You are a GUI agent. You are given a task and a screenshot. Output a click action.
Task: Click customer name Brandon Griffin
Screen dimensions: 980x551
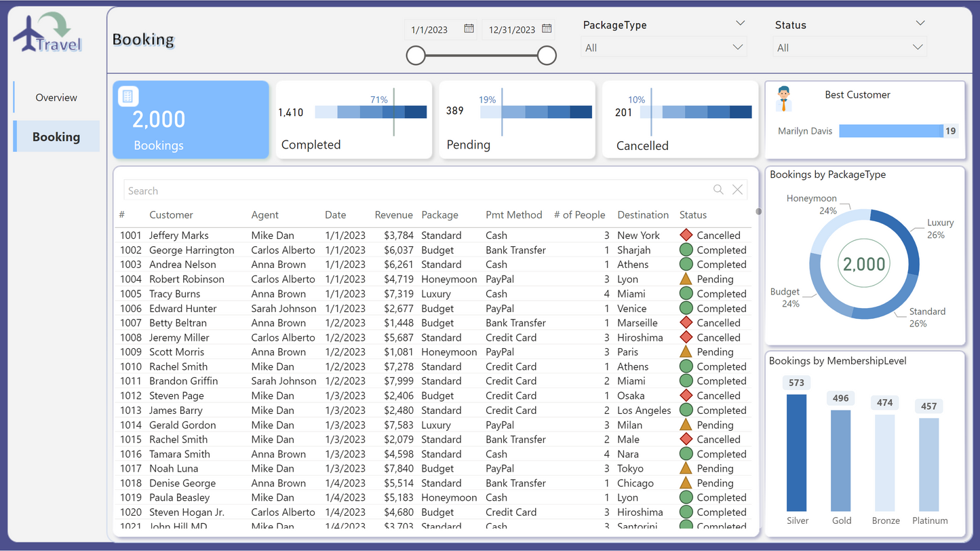(184, 381)
